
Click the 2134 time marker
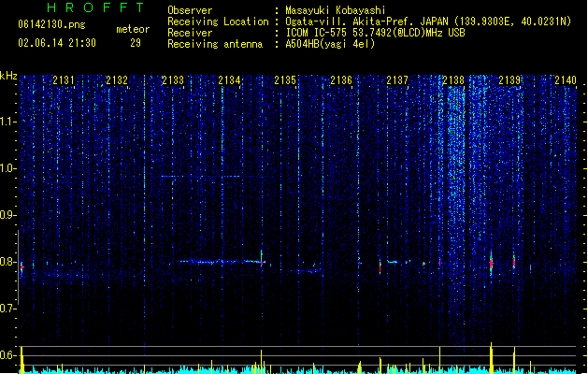pyautogui.click(x=229, y=80)
